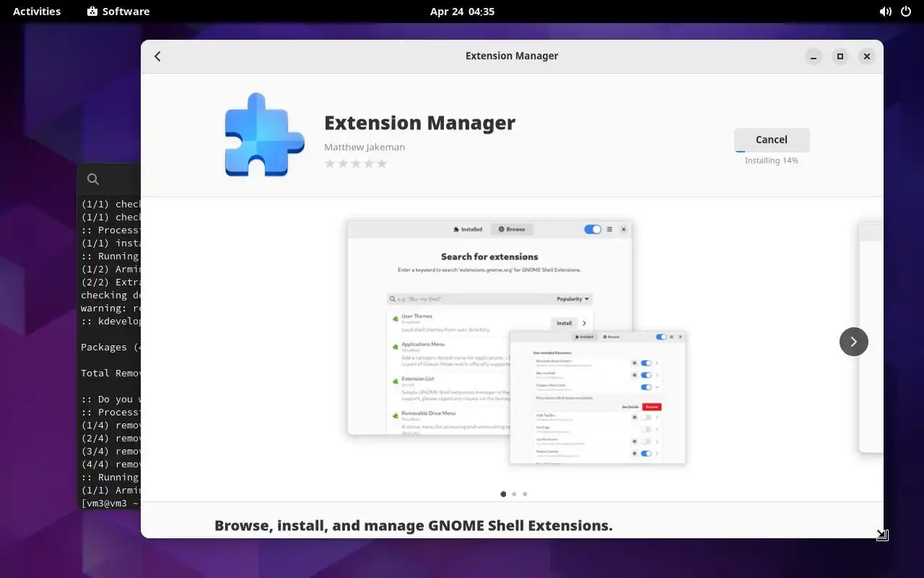Click the star rating row
The height and width of the screenshot is (578, 924).
point(356,163)
